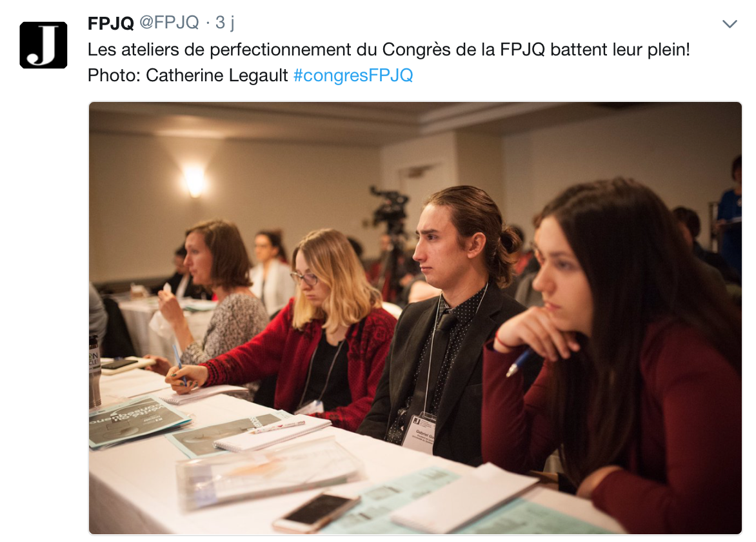Click the blue pen held in the photo

520,363
